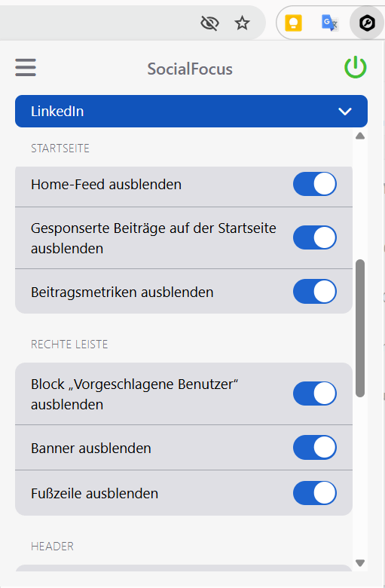The image size is (385, 588).
Task: Switch off Banner ausblenden
Action: [x=315, y=448]
